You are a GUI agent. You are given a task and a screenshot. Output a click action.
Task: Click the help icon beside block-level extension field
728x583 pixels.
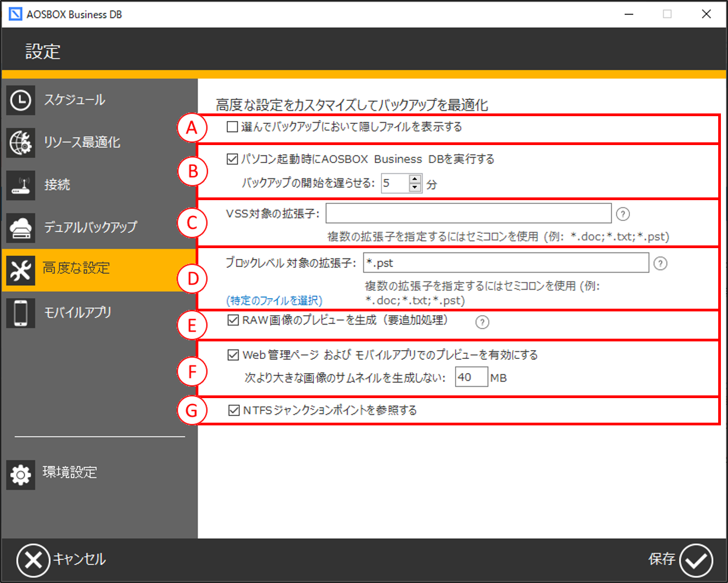660,264
